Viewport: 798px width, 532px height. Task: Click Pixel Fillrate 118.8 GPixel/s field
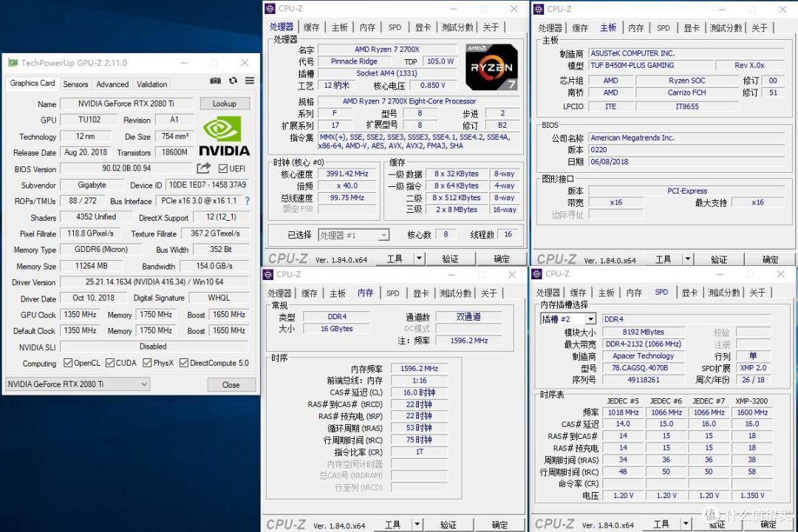coord(91,233)
